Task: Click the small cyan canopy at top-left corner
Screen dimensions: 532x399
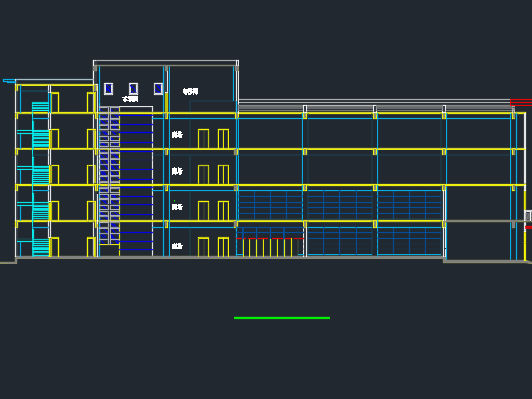Action: click(x=9, y=81)
